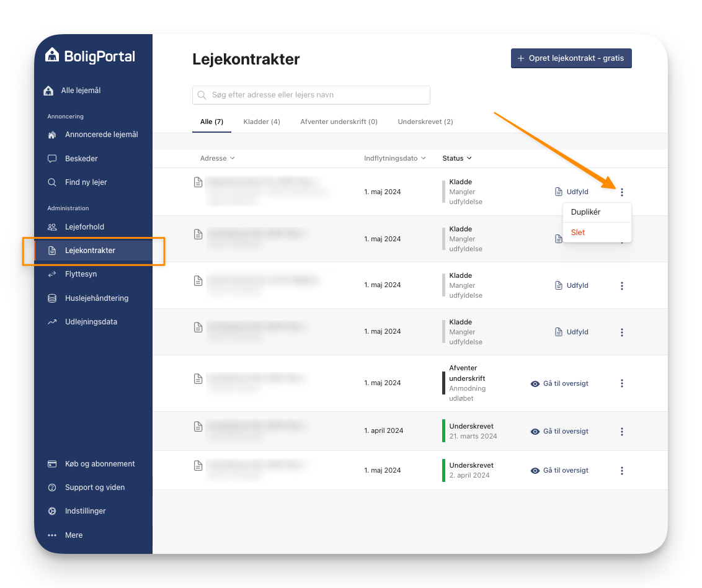Open Udlejningsdata statistics

point(91,322)
